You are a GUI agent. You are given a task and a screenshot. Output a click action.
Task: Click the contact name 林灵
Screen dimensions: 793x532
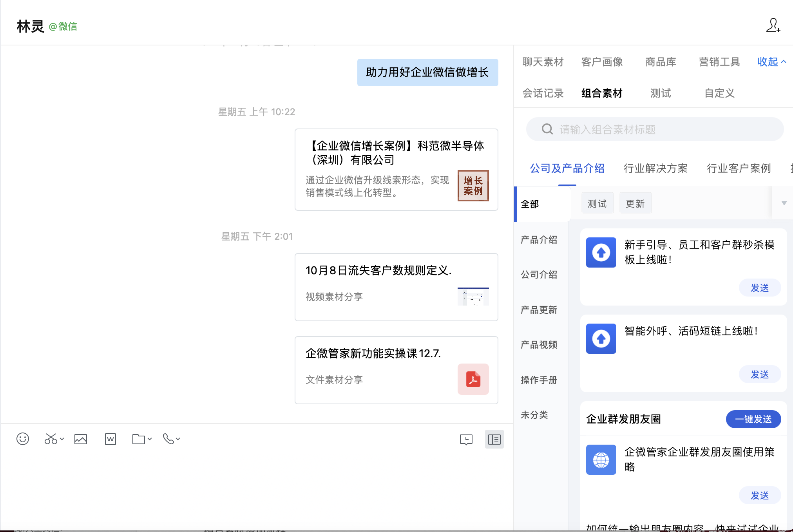coord(30,26)
